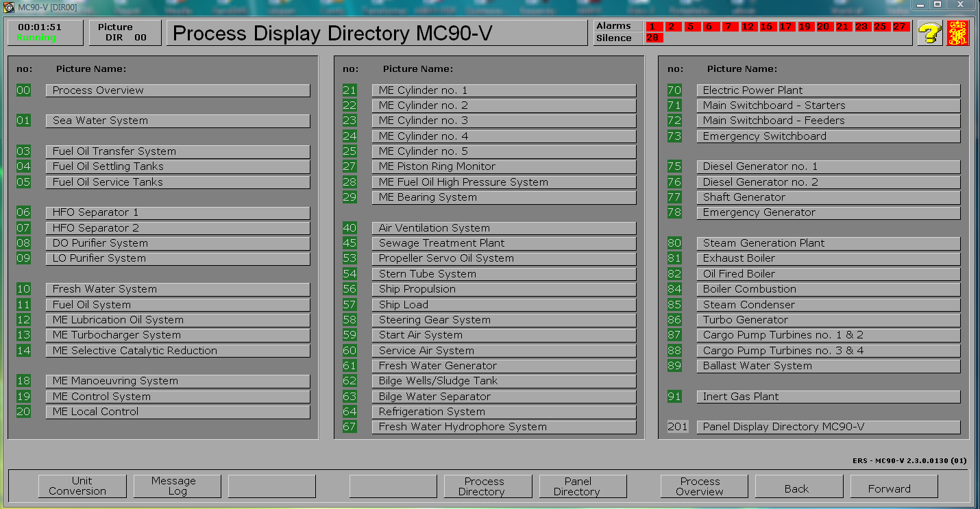Go to Panel Display Directory MC90-V
Screen dimensions: 980x509
828,427
